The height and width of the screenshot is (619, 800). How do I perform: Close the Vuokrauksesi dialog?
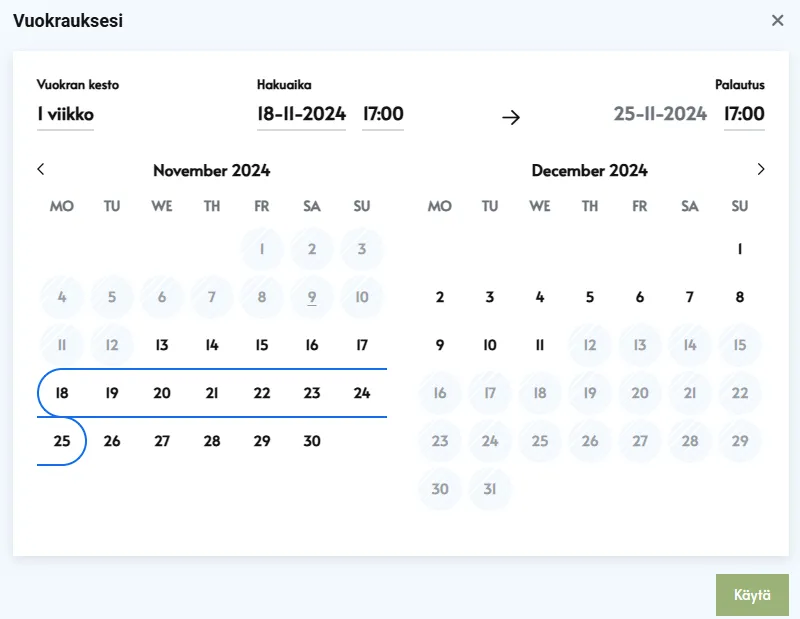777,20
